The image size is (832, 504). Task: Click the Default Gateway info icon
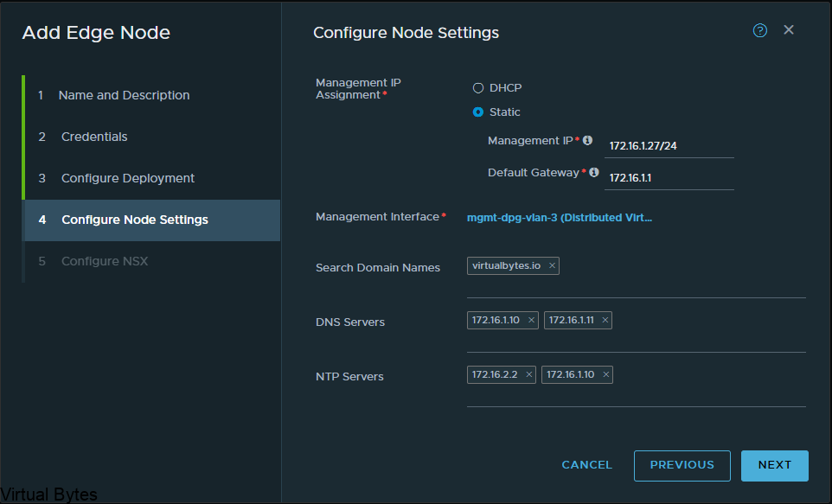point(594,172)
